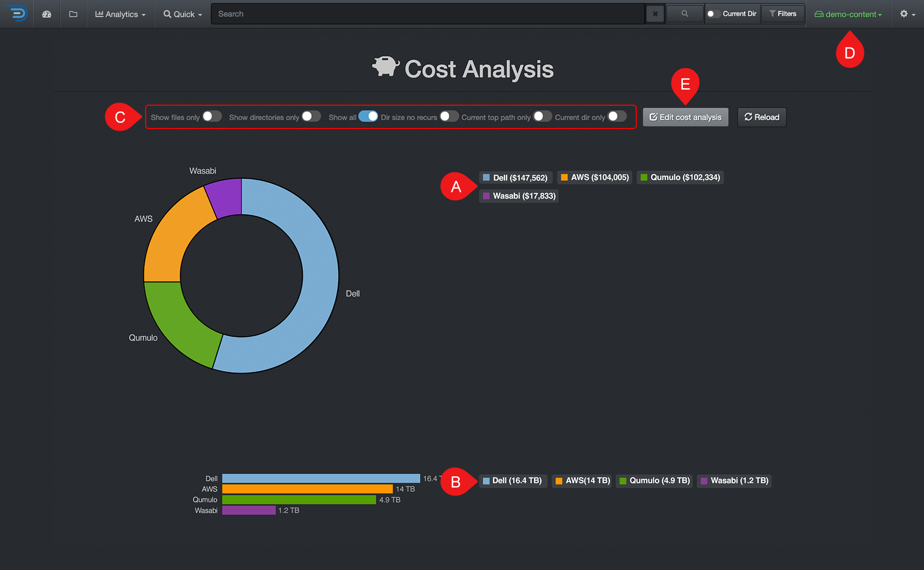Select the search magnifier icon
Screen dimensions: 924x570
(x=684, y=13)
